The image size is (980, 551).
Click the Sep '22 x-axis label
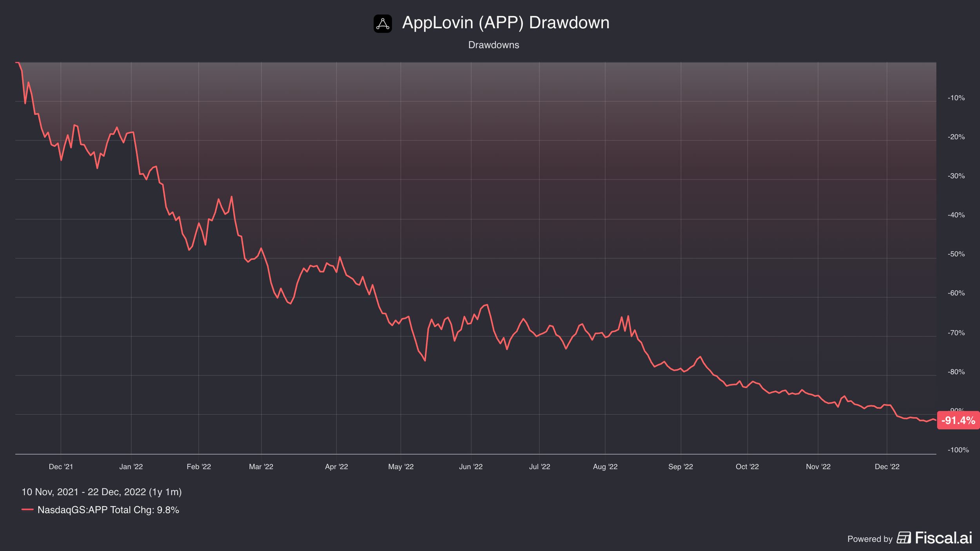coord(681,467)
